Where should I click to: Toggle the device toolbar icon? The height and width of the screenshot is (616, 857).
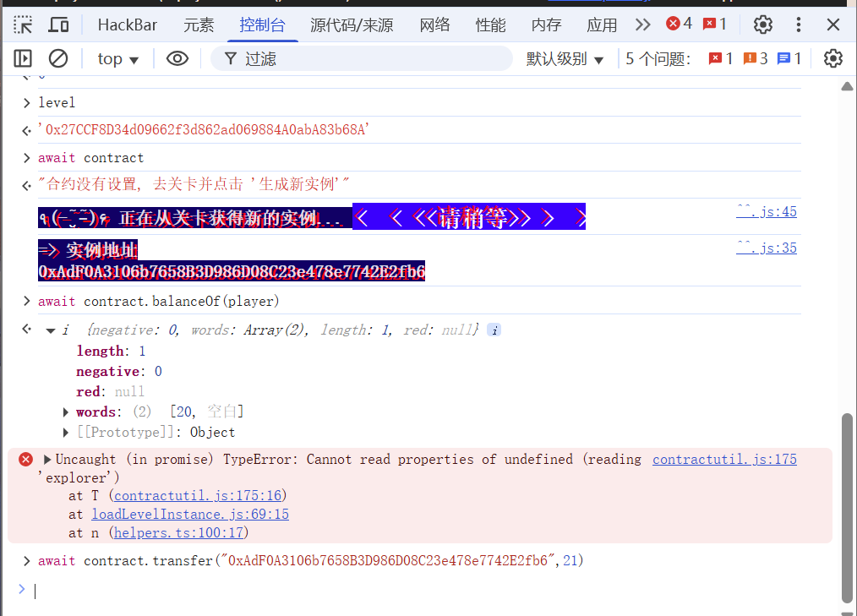58,25
